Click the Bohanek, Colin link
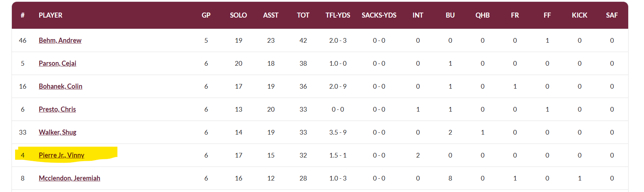This screenshot has width=644, height=192. pos(60,86)
